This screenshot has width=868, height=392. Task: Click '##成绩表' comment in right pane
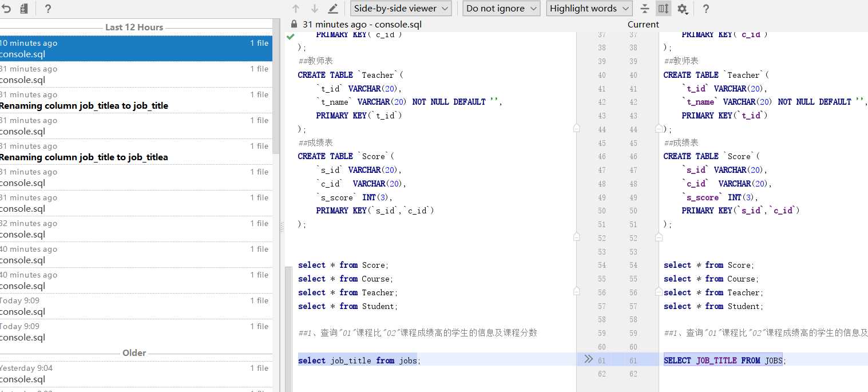tap(681, 142)
